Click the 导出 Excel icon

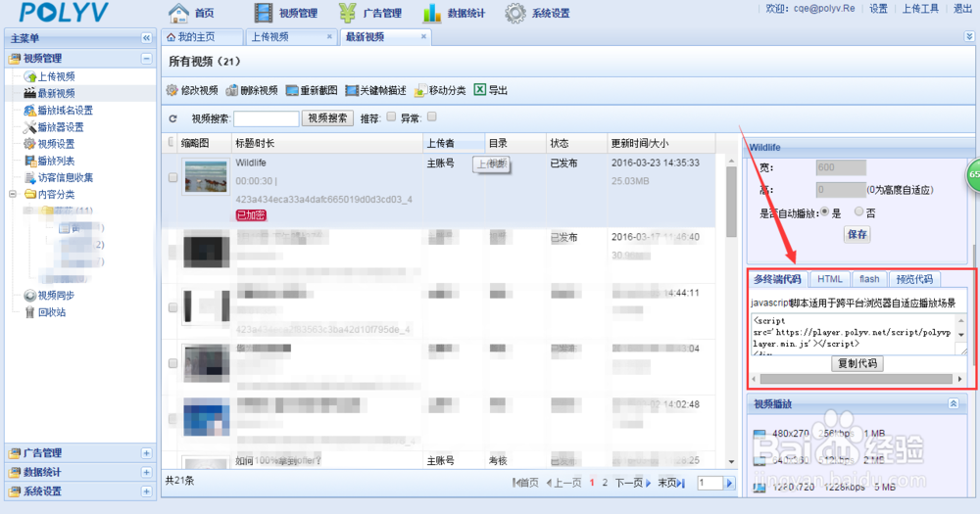(x=479, y=90)
